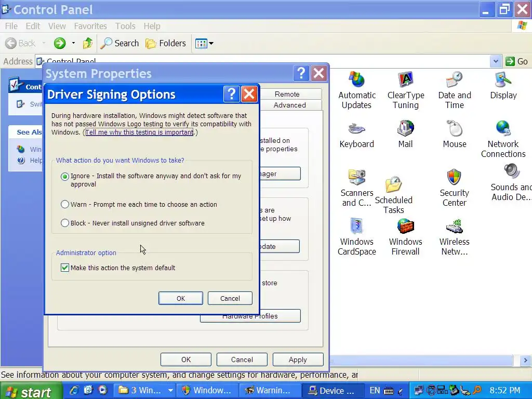Click OK in System Properties dialog
532x399 pixels.
[186, 360]
